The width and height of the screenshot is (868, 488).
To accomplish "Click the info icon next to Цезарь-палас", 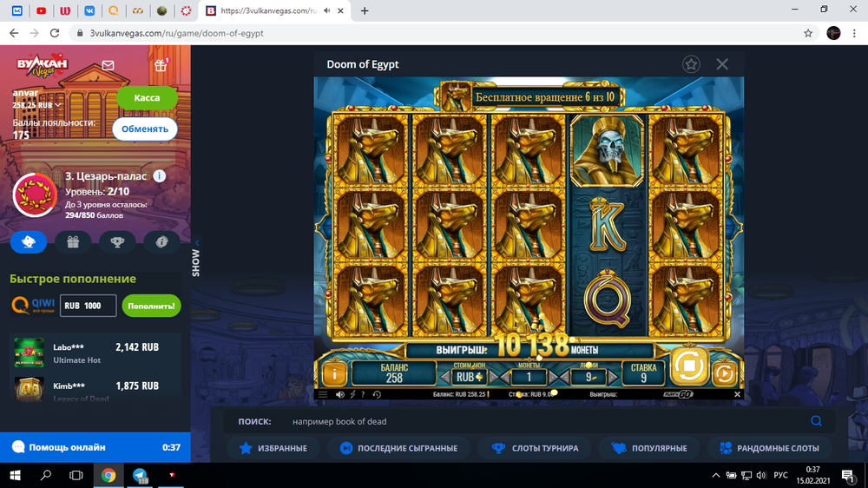I will tap(160, 176).
